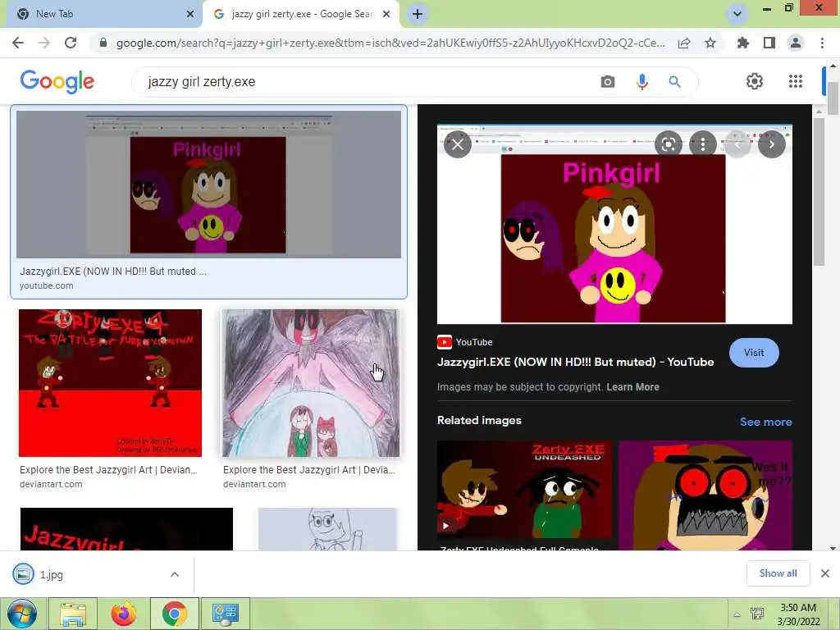Expand the 1.jpg download options chevron

tap(175, 574)
